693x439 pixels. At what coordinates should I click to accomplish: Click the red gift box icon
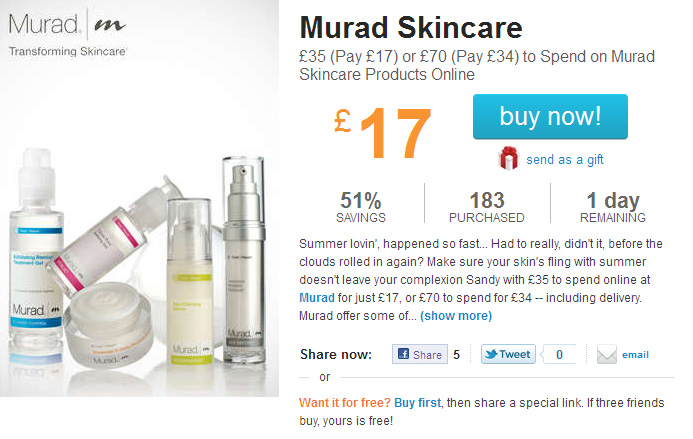pyautogui.click(x=508, y=158)
